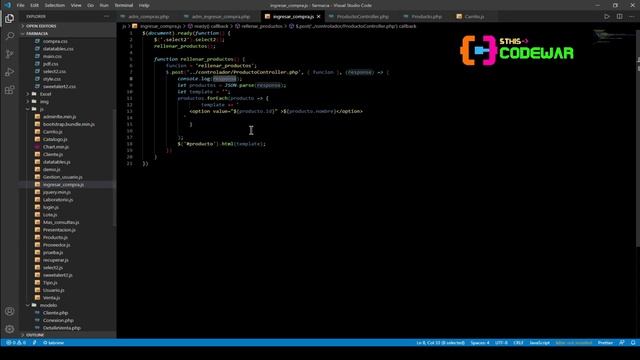Open the Edit menu

pyautogui.click(x=34, y=5)
